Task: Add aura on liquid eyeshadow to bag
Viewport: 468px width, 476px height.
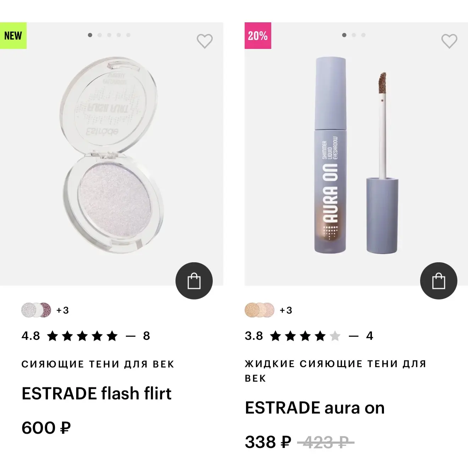Action: point(439,281)
